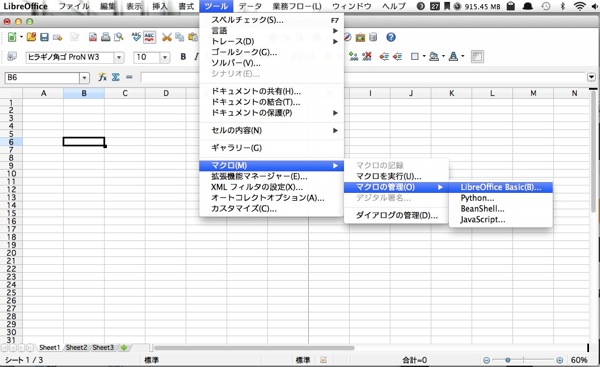Click the zoom out minus button
600x367 pixels.
(486, 360)
